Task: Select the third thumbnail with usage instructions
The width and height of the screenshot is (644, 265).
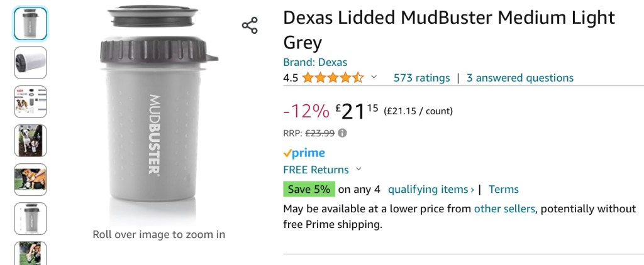Action: point(30,102)
